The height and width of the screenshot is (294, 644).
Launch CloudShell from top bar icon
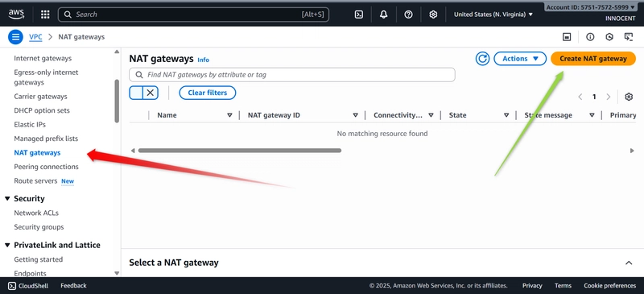[358, 14]
